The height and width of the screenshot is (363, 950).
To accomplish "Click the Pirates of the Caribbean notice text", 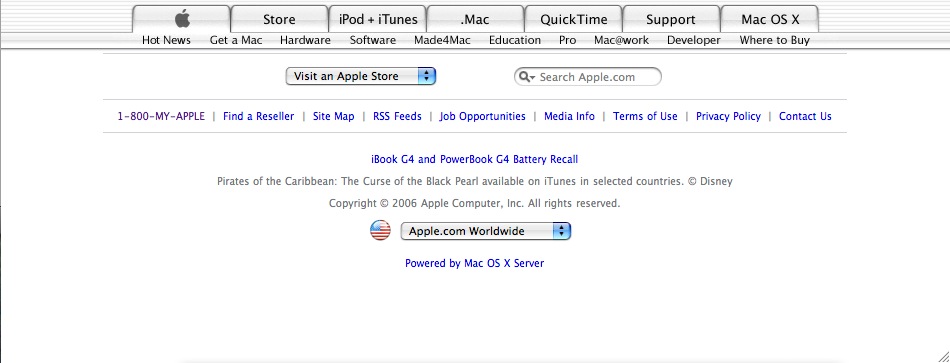I will pyautogui.click(x=474, y=181).
